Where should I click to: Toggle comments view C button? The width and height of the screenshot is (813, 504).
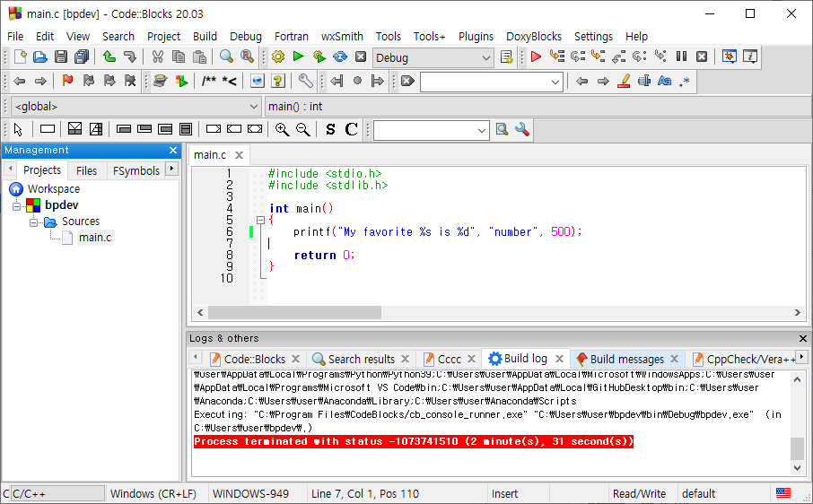(351, 129)
